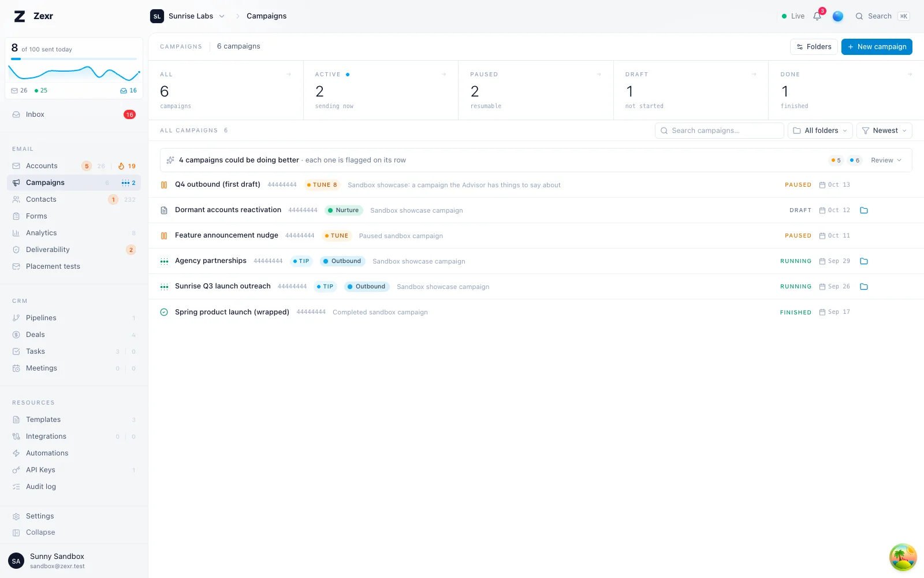Open folder icon on Dormant accounts reactivation row
This screenshot has height=578, width=924.
click(864, 210)
